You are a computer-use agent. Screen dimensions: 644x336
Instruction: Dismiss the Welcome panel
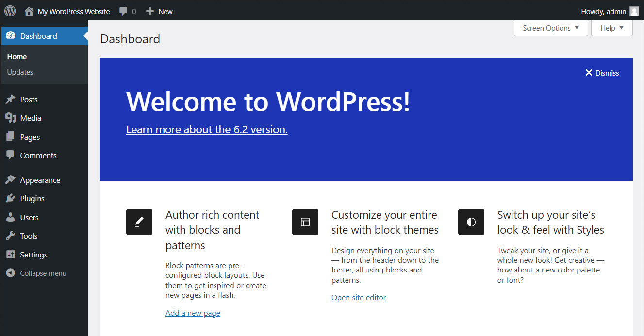coord(602,73)
